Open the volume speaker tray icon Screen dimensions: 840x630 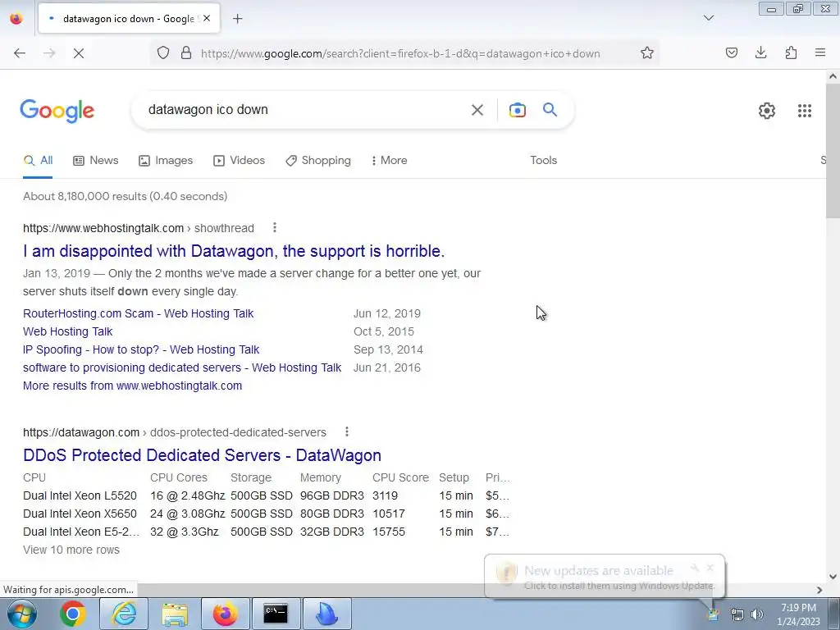coord(757,614)
